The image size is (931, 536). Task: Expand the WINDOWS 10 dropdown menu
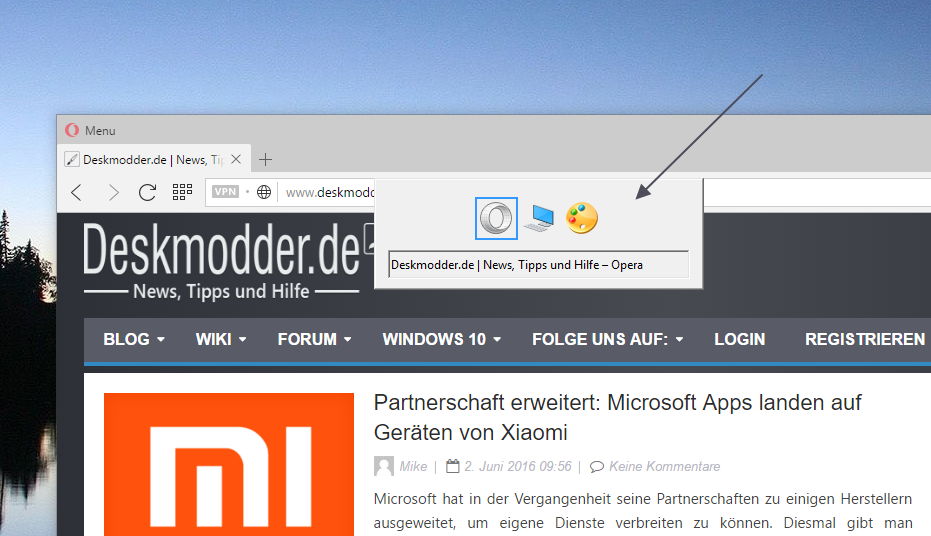coord(441,339)
